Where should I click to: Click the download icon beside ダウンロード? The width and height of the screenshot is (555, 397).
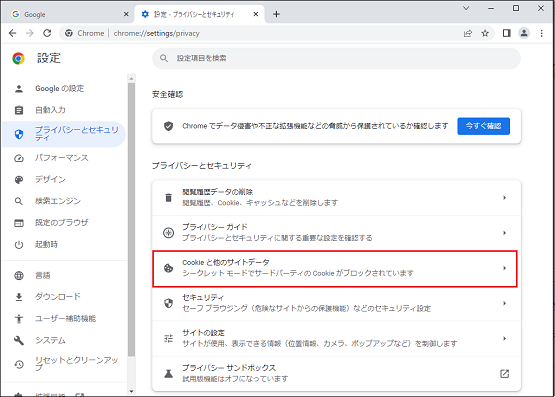point(19,297)
